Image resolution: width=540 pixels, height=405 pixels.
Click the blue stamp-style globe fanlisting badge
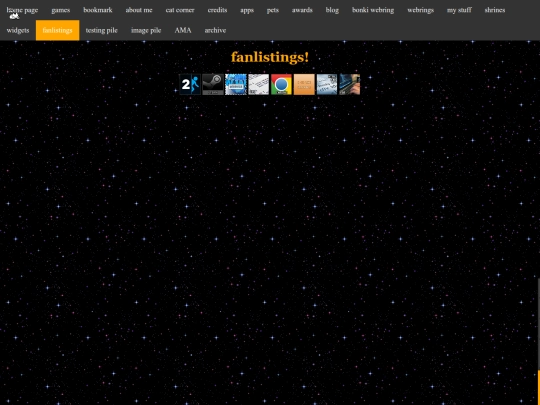236,84
